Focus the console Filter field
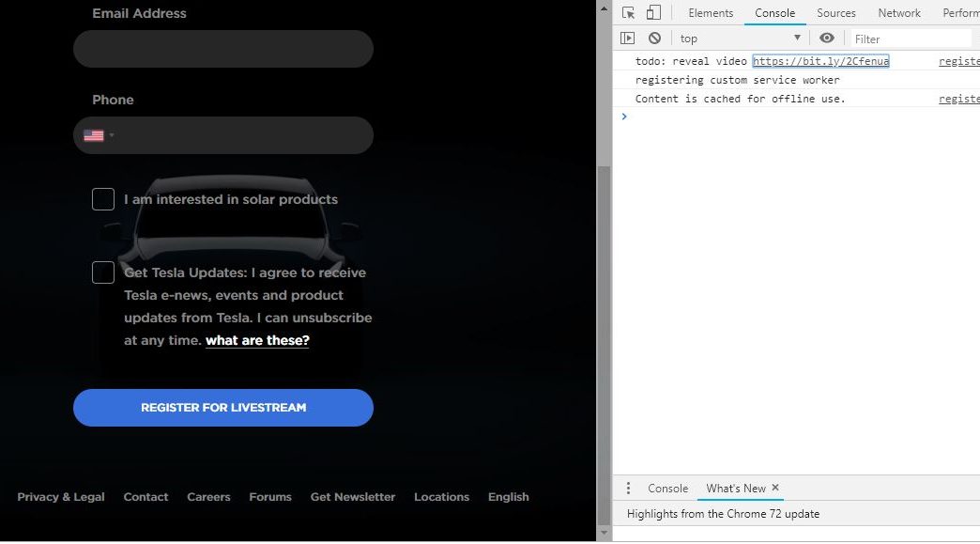This screenshot has height=544, width=980. (x=912, y=39)
